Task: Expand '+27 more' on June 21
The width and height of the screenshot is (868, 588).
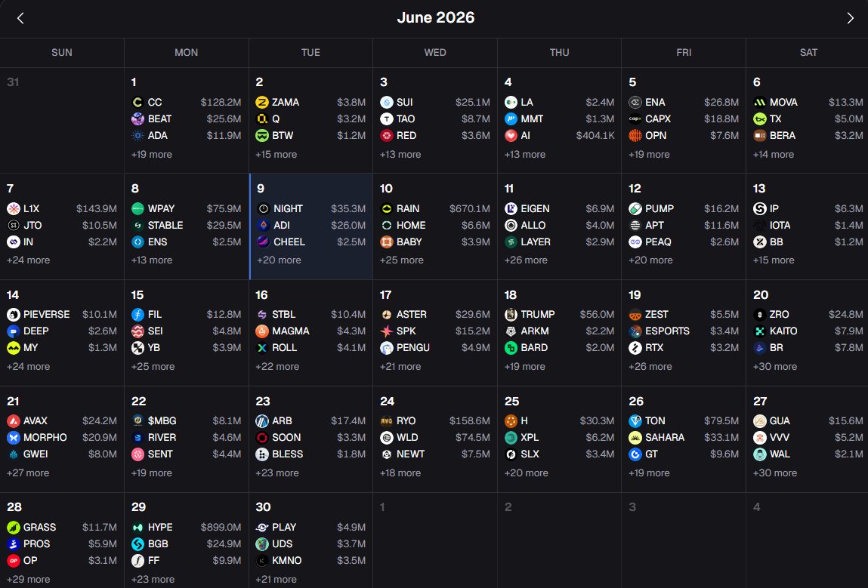Action: click(28, 473)
